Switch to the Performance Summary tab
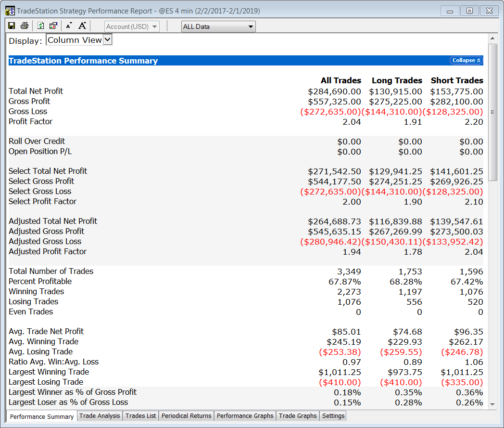The height and width of the screenshot is (428, 504). [42, 416]
